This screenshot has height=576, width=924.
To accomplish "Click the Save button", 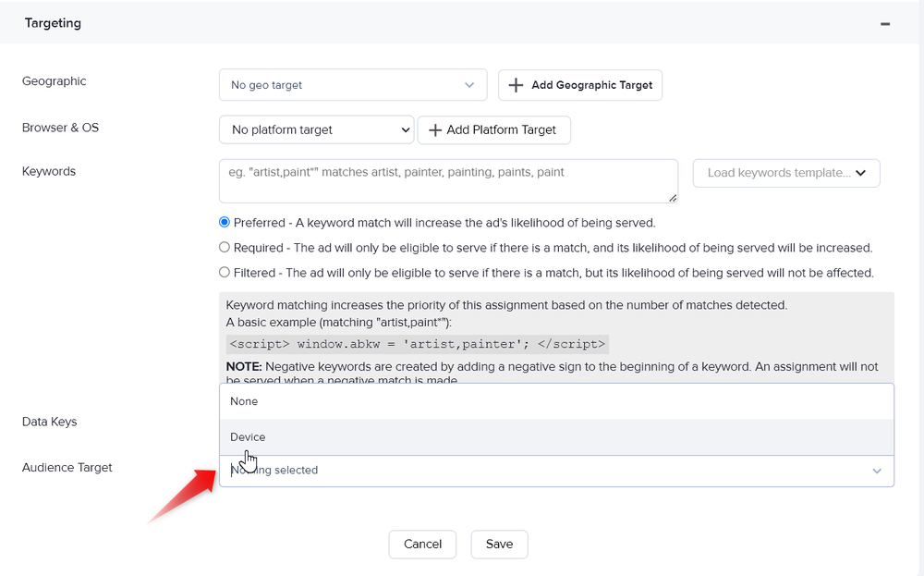I will point(499,545).
